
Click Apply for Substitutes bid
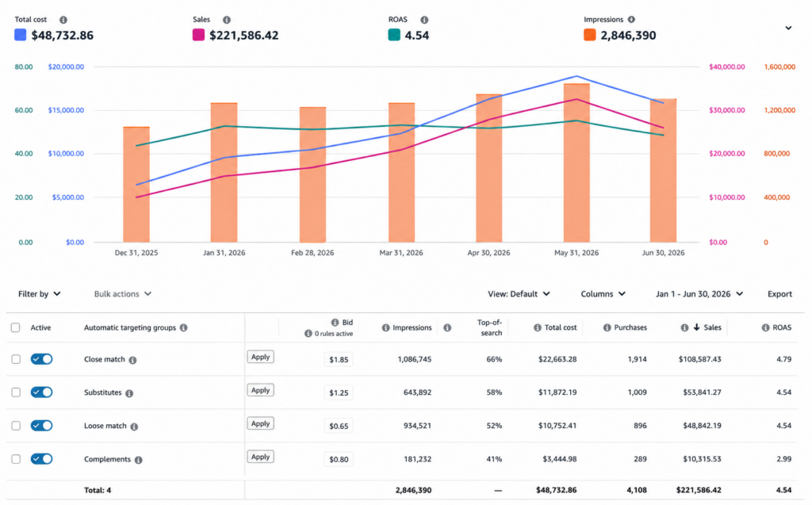coord(260,390)
